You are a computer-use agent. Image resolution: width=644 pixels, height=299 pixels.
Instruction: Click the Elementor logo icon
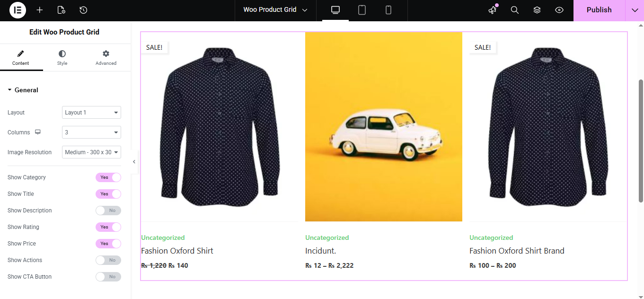click(x=18, y=10)
